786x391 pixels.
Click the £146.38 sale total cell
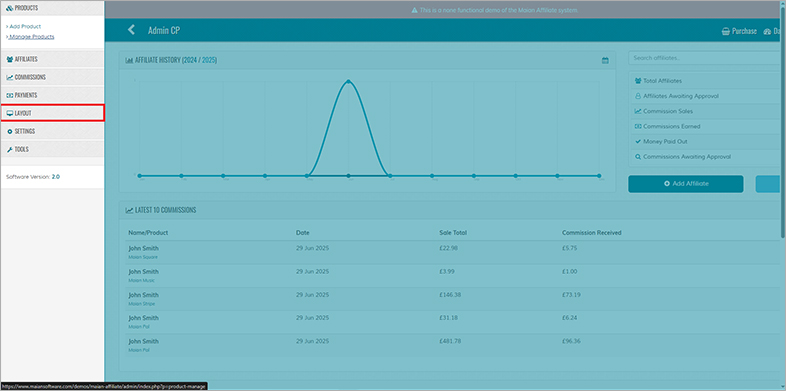point(450,295)
